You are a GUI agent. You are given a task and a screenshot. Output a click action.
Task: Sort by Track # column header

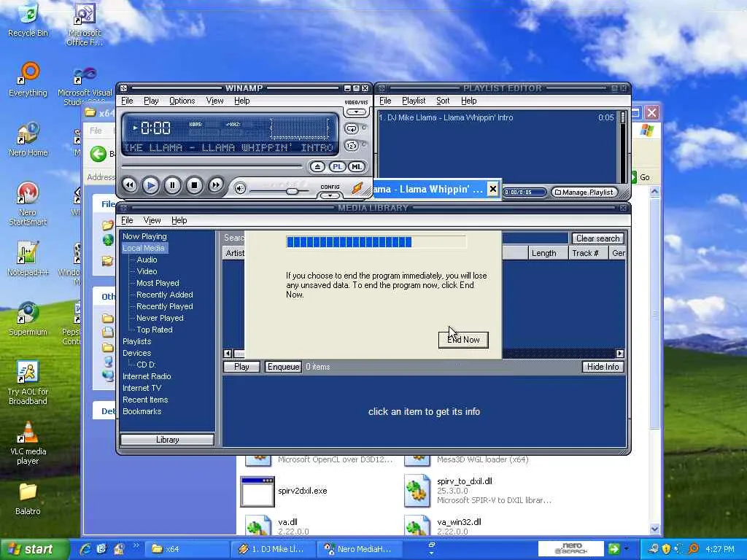pos(589,253)
